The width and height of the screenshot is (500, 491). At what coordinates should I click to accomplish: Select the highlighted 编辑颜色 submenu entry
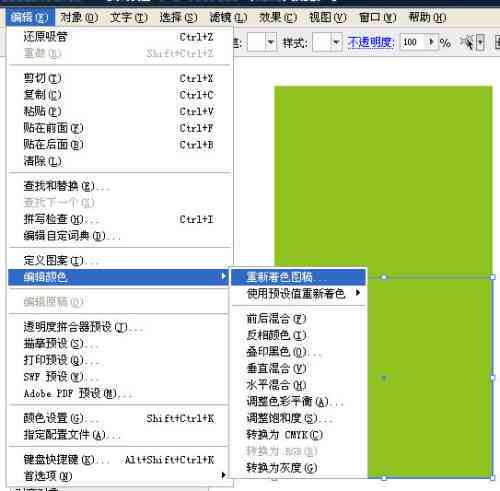[x=119, y=277]
